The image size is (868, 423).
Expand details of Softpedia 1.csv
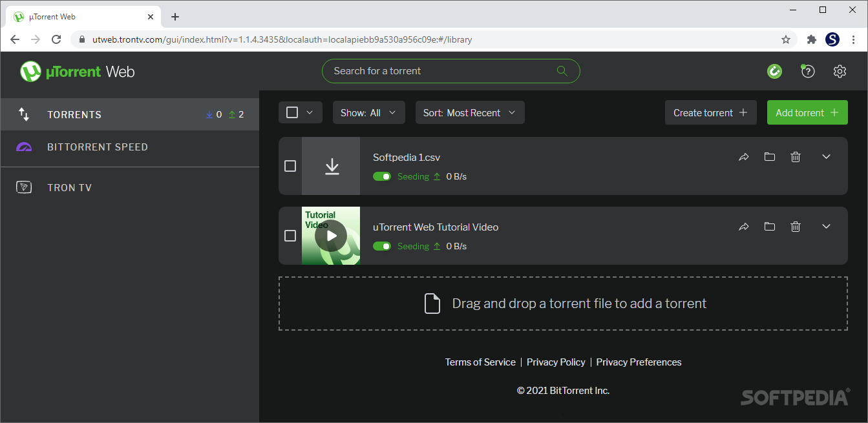(x=826, y=157)
